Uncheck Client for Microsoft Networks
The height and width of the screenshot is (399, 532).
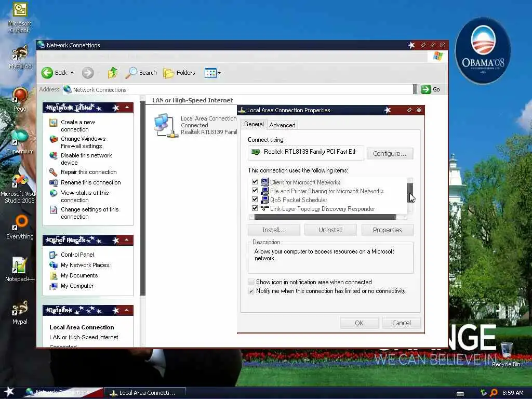(255, 182)
